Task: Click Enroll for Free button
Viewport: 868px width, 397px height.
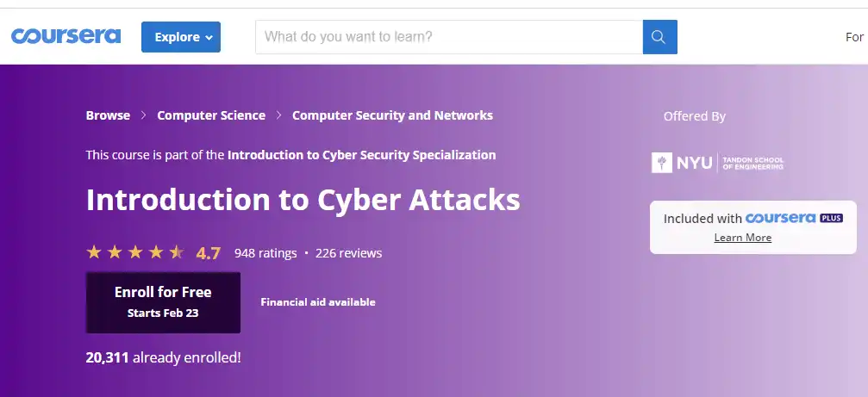Action: point(163,302)
